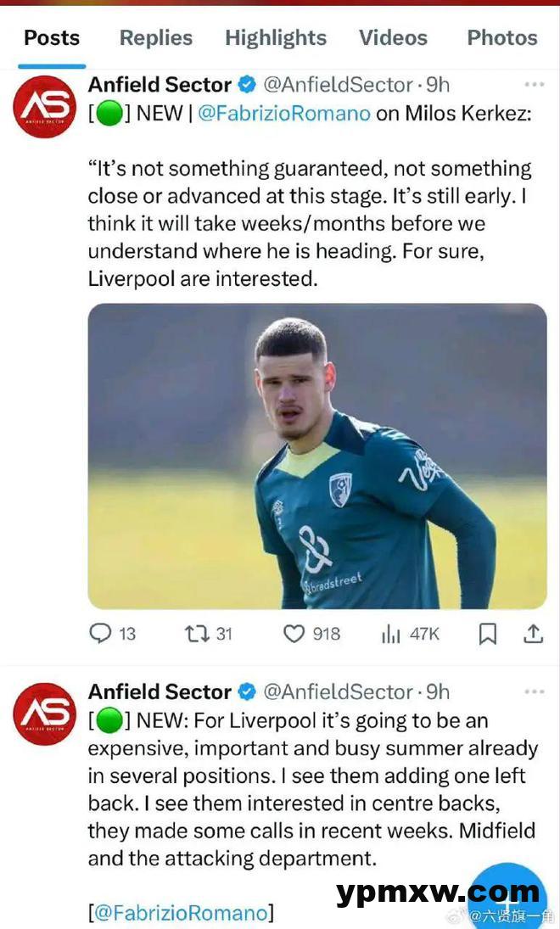
Task: Open the Videos tab
Action: click(393, 38)
